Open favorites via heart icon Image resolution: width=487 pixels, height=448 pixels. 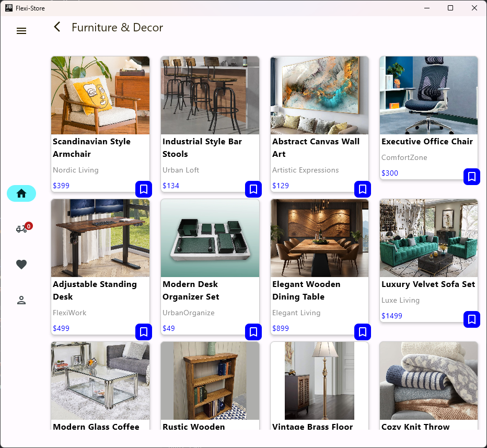click(21, 265)
